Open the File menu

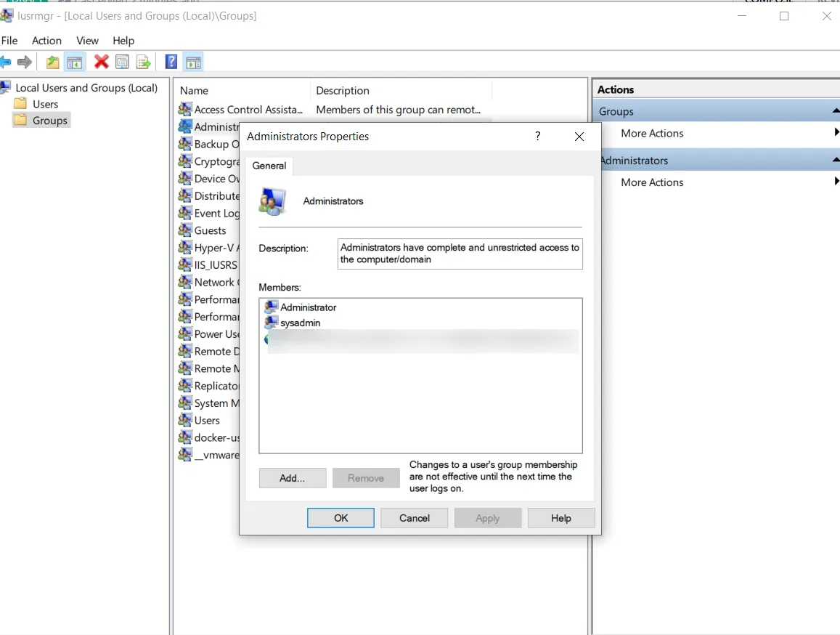tap(9, 41)
